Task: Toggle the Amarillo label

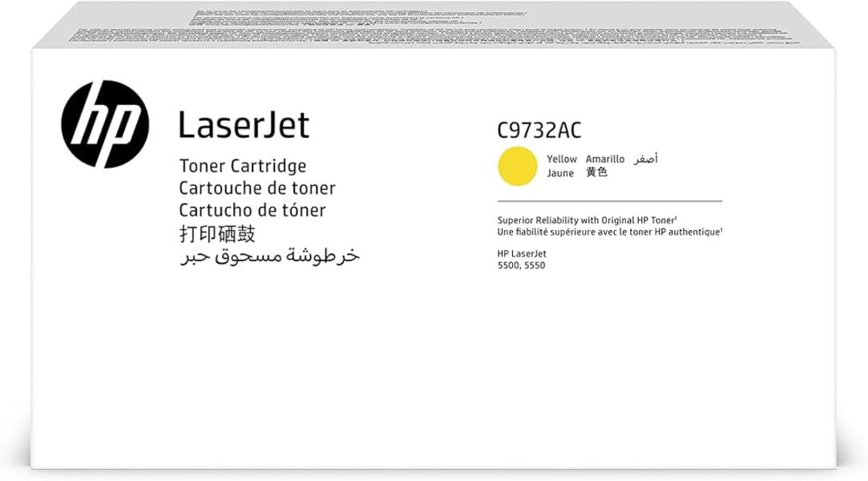Action: [606, 159]
